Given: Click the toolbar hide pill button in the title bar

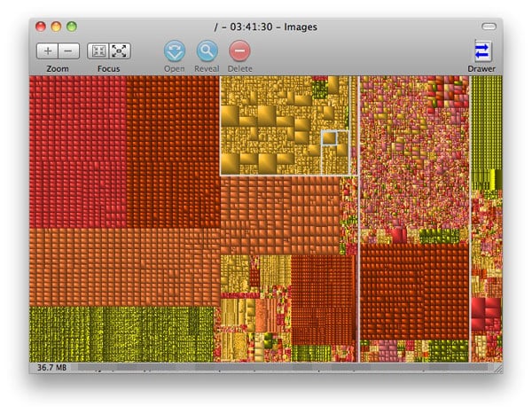Looking at the screenshot, I should click(x=489, y=27).
